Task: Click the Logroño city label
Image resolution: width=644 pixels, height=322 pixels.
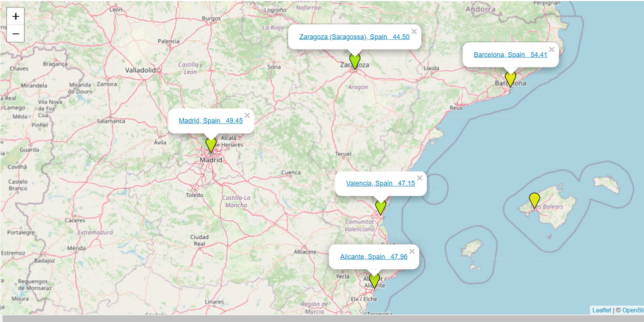Action: pyautogui.click(x=275, y=10)
